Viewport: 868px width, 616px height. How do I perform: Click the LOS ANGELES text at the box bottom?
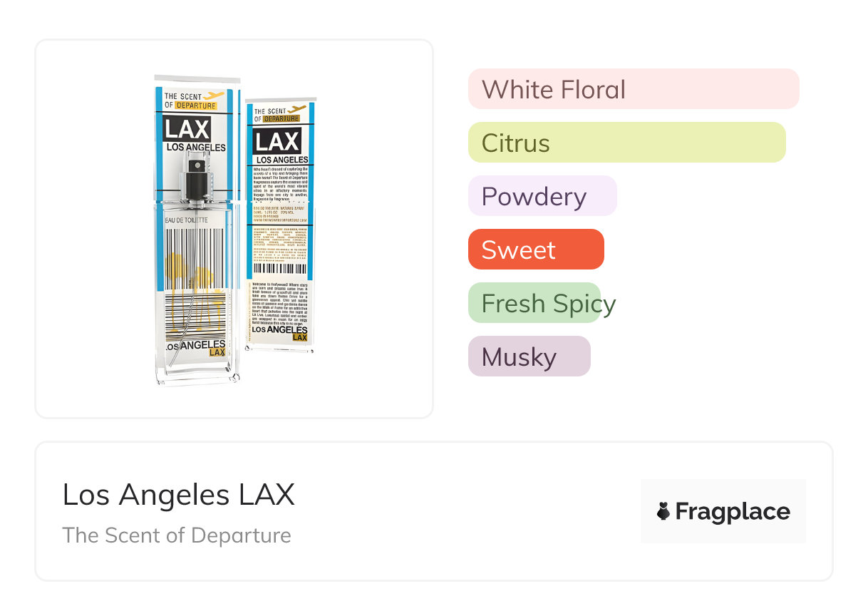[279, 329]
